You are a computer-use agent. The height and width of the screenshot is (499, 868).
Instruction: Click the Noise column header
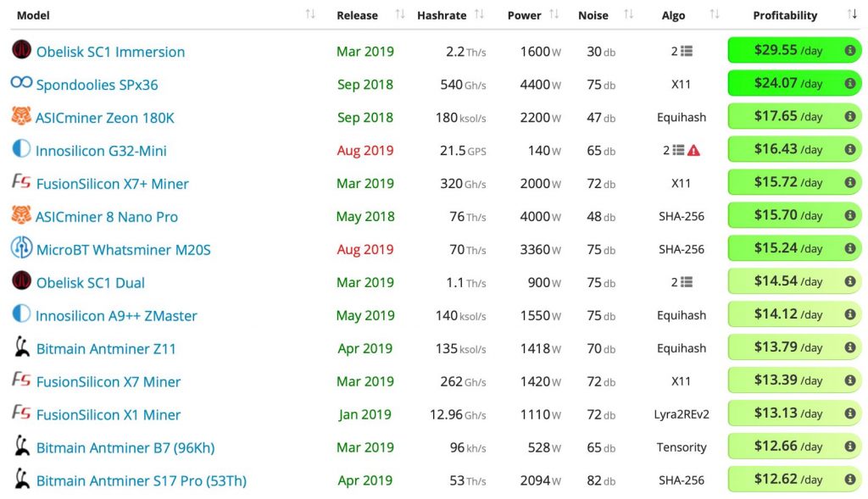[x=593, y=15]
